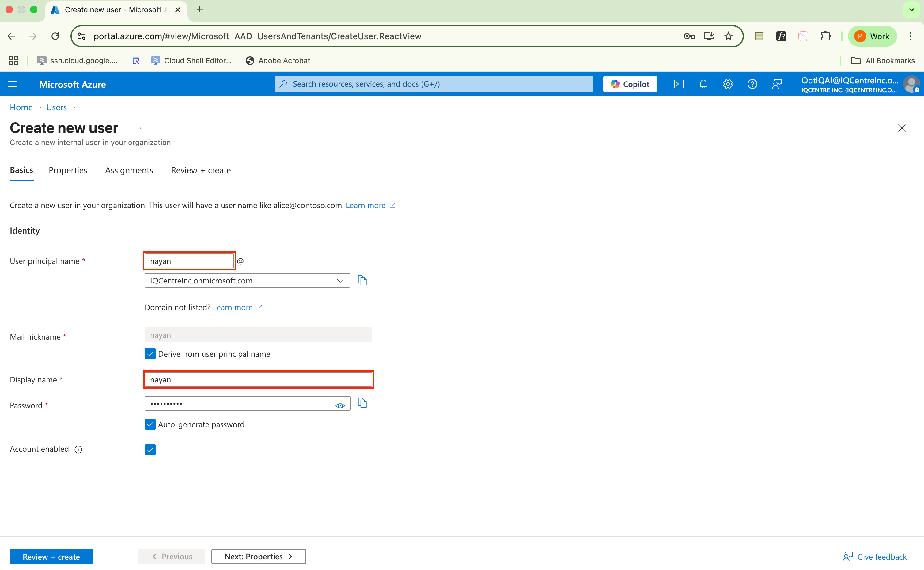The height and width of the screenshot is (570, 924).
Task: Open ssh.cloud.google bookmark
Action: pos(77,61)
